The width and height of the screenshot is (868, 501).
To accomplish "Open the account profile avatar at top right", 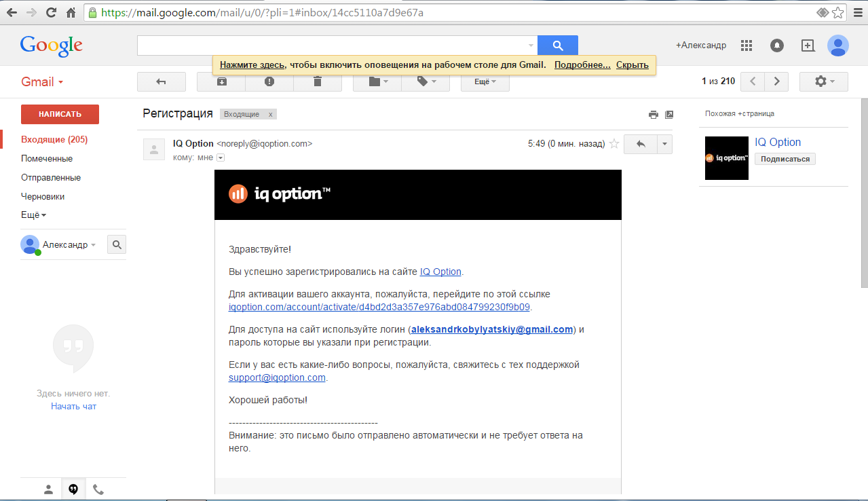I will point(838,45).
